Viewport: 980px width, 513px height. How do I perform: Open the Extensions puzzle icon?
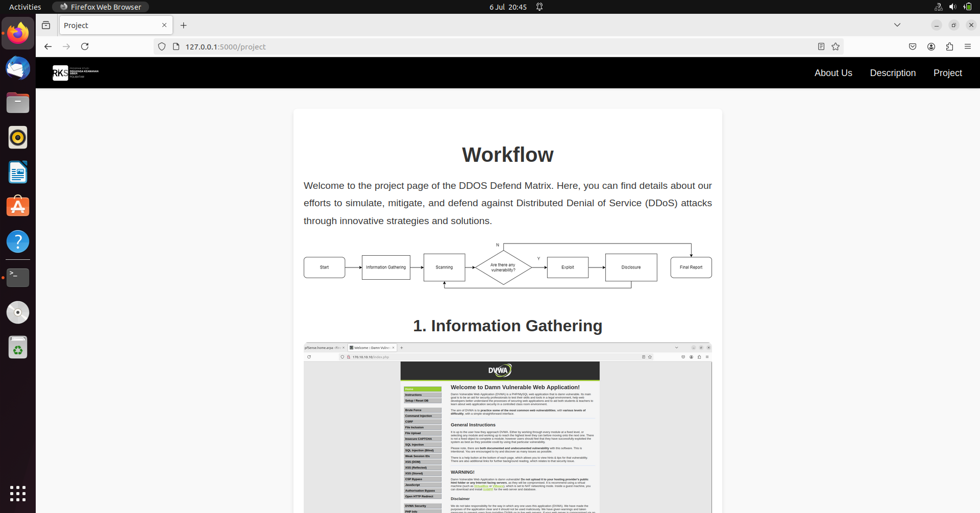pos(949,46)
